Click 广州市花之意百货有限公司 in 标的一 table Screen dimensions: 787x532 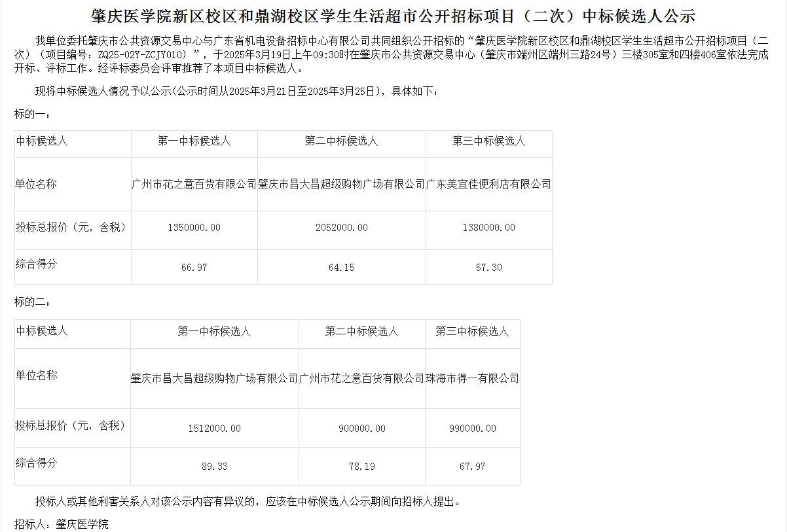pos(194,185)
